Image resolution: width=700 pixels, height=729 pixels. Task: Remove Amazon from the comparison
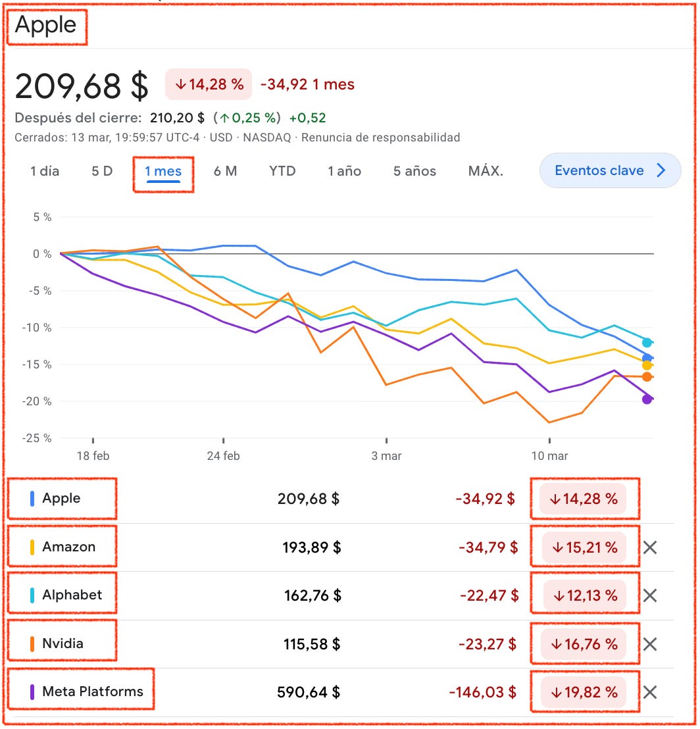click(x=650, y=547)
